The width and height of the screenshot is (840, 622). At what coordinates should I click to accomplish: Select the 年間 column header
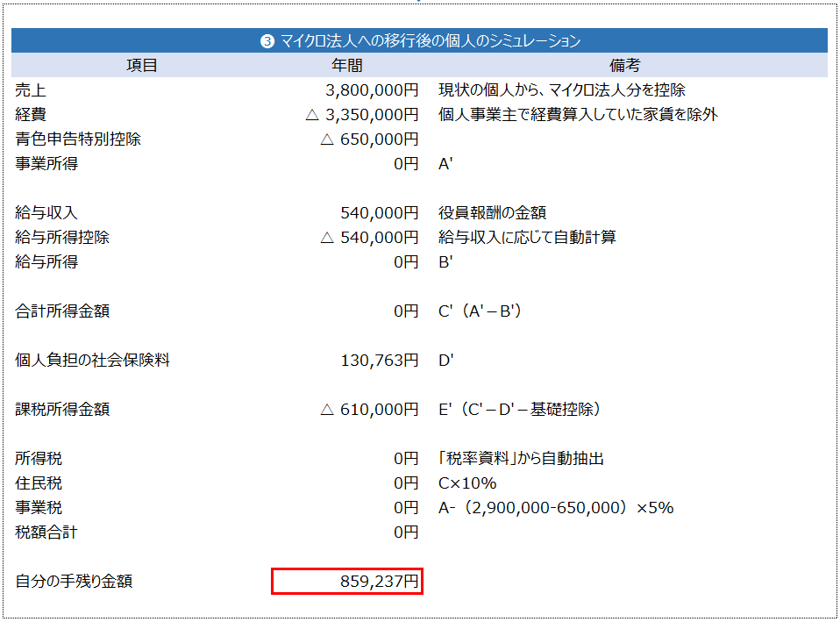point(346,66)
